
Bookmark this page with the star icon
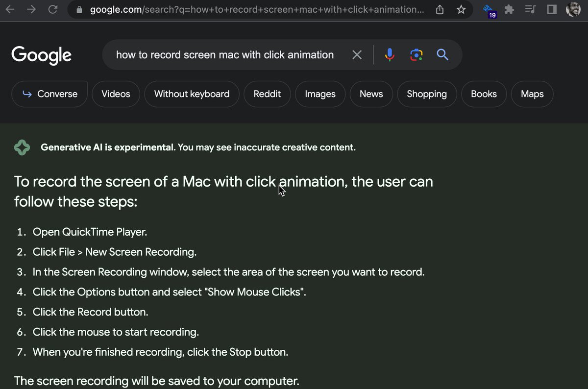point(461,9)
